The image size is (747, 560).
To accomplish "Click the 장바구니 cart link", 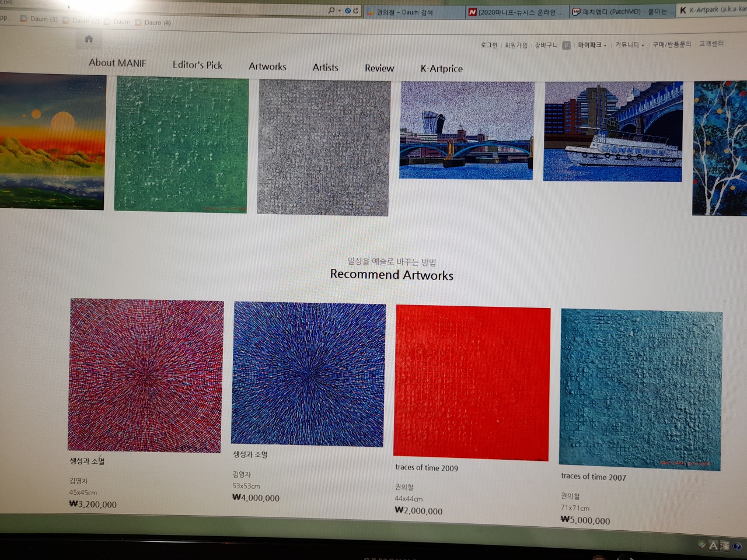I will [x=546, y=45].
